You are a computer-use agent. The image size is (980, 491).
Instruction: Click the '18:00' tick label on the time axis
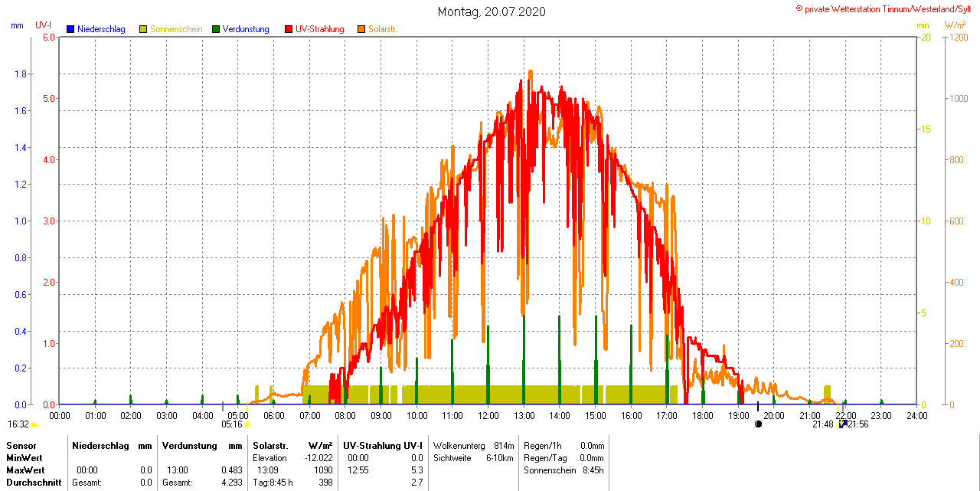(x=702, y=416)
